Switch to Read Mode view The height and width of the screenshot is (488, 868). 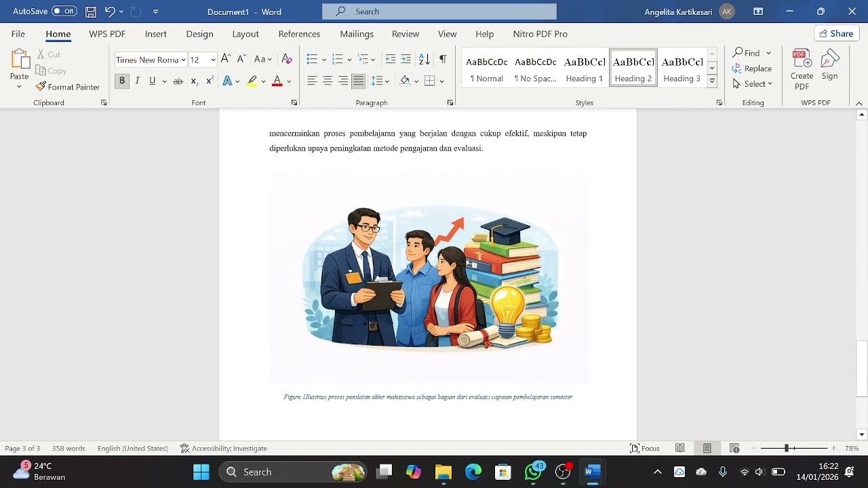680,448
